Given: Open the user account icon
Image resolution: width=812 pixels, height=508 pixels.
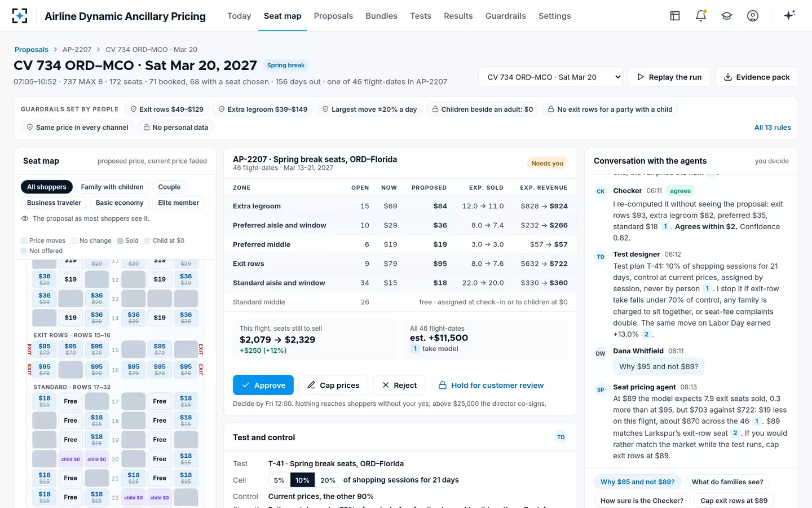Looking at the screenshot, I should (753, 16).
